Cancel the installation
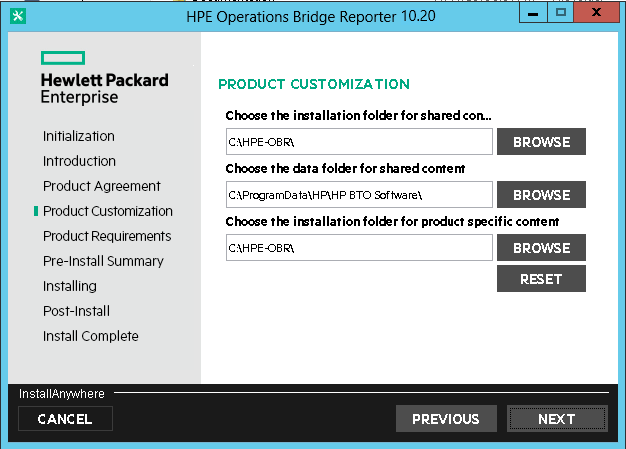Image resolution: width=626 pixels, height=449 pixels. pos(65,419)
